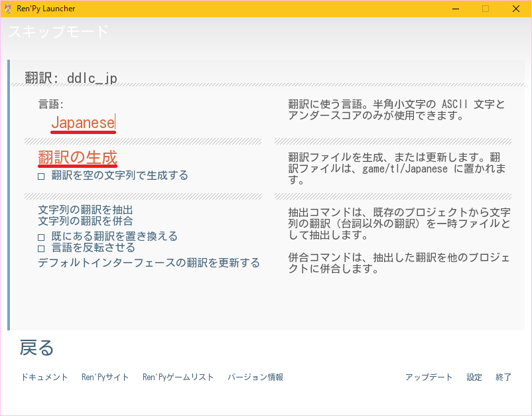Viewport: 532px width, 416px height.
Task: Click 翻訳の生成 to generate translations
Action: point(78,158)
